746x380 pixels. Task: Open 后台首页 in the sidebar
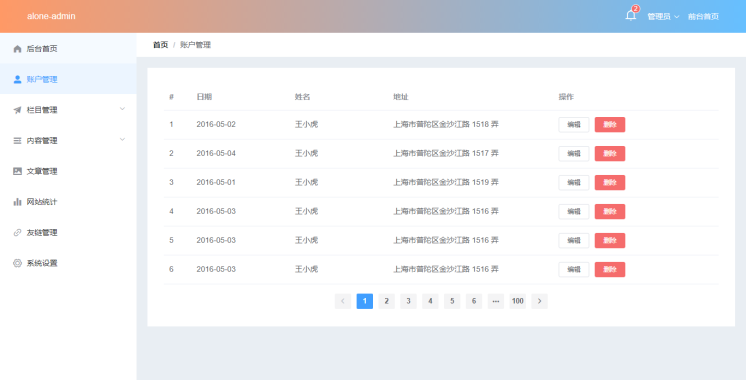68,49
